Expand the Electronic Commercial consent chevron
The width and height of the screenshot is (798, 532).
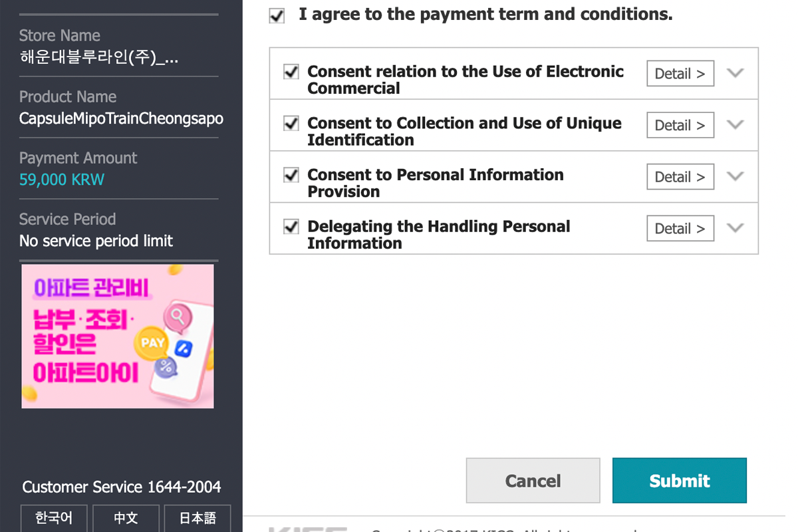pos(735,73)
